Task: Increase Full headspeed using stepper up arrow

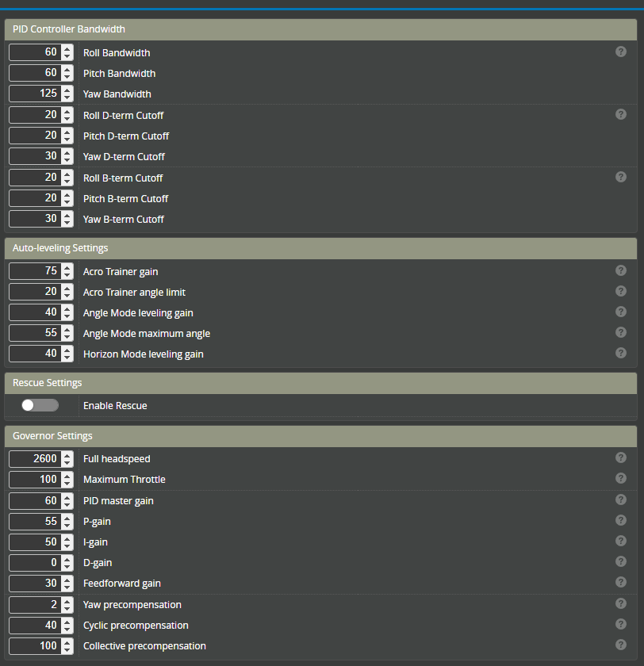Action: (x=67, y=455)
